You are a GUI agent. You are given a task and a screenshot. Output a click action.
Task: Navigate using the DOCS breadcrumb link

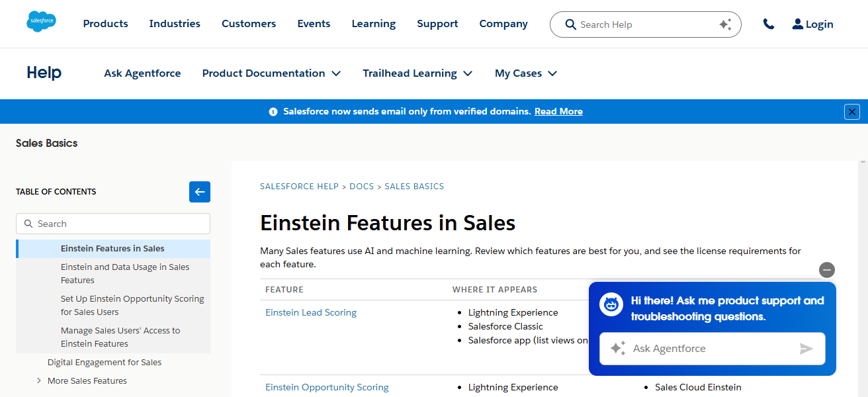pos(362,186)
